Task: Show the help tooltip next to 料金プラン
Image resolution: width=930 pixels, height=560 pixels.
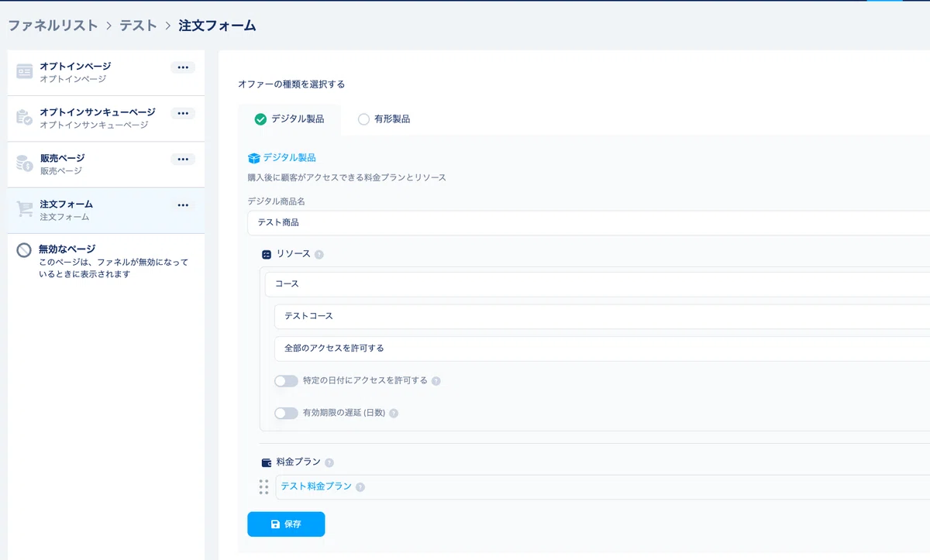Action: click(329, 462)
